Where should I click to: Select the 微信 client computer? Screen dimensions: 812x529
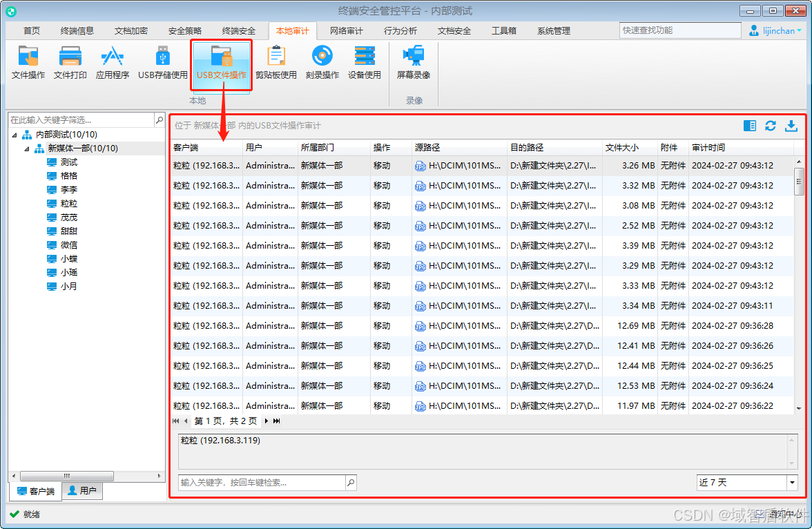(x=62, y=244)
